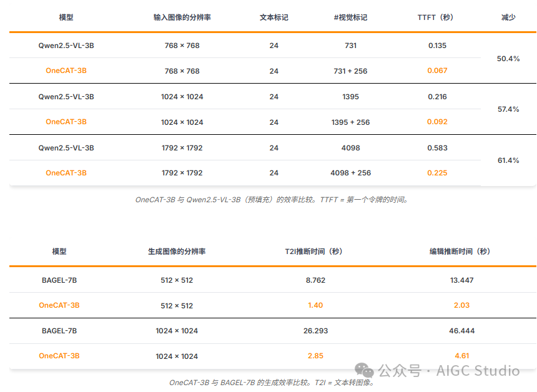Select the visual token value "4098"
The width and height of the screenshot is (537, 392).
click(x=350, y=148)
